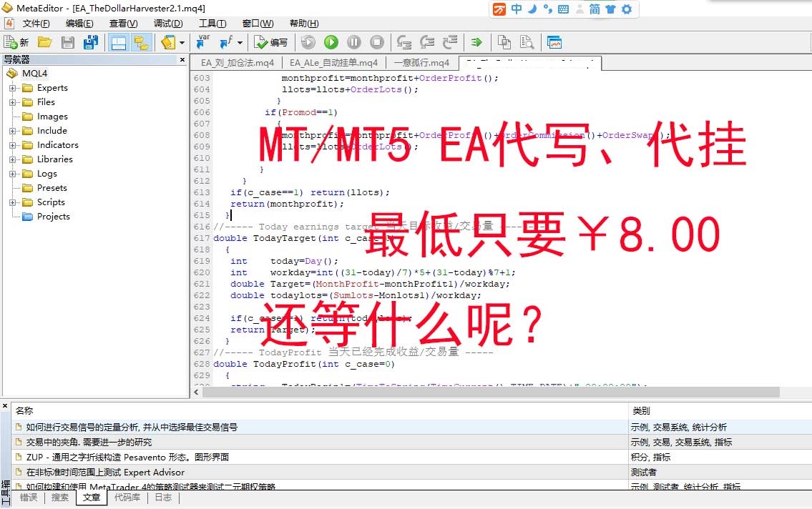
Task: Select the Images folder
Action: point(52,117)
